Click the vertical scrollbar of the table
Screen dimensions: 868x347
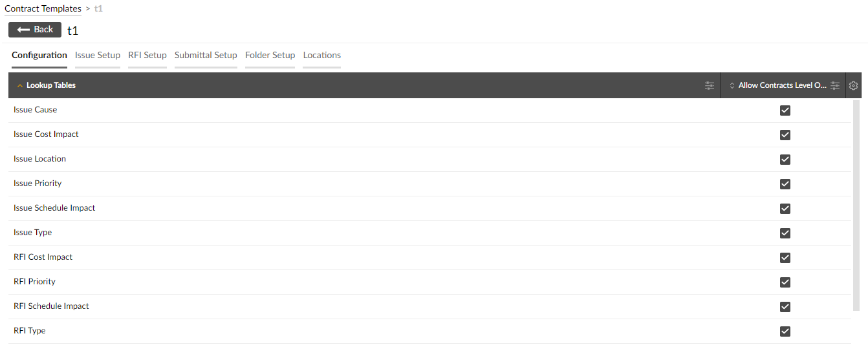click(856, 205)
